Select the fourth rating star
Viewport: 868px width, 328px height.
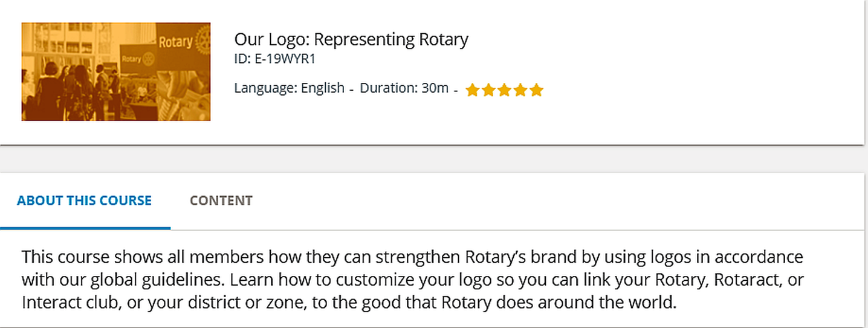pos(520,91)
